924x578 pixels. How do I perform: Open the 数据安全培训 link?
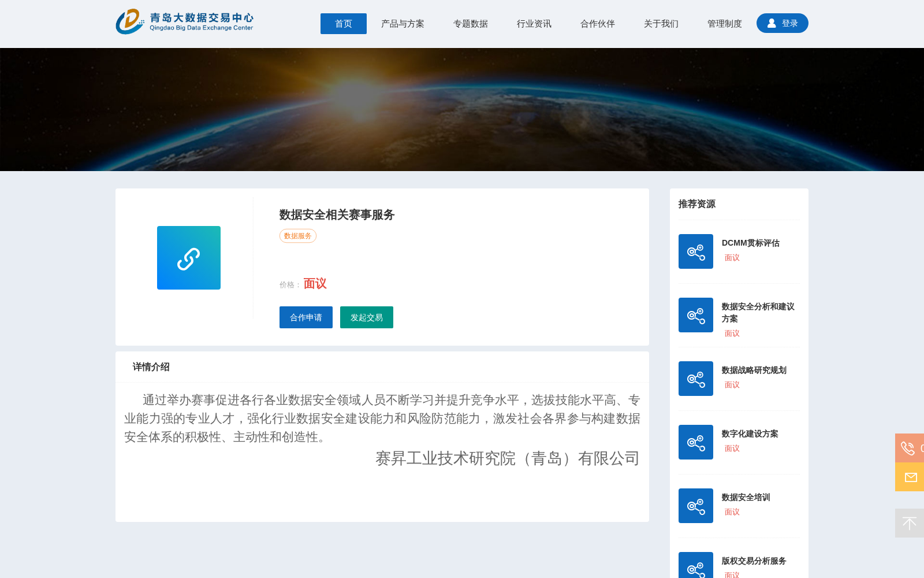coord(746,497)
